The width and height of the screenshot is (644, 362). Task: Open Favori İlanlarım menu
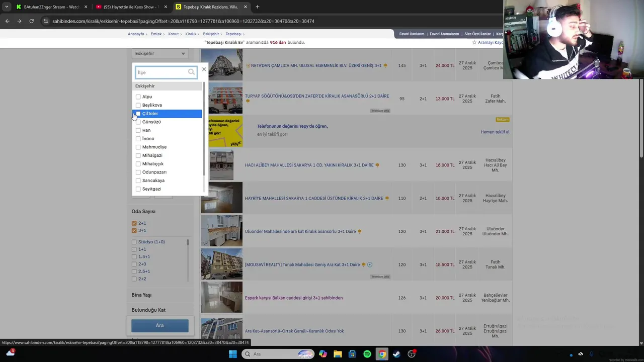(x=412, y=34)
